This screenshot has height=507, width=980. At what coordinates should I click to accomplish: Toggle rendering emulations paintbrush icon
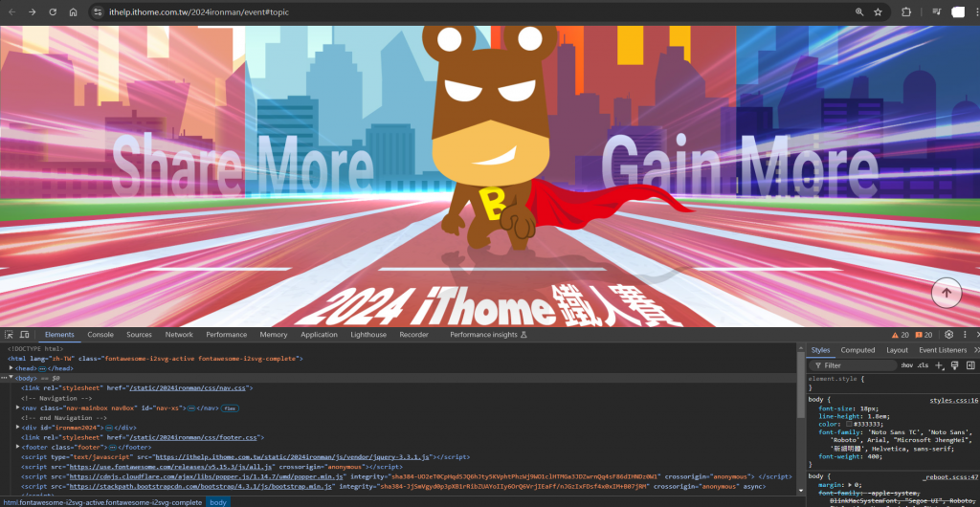coord(954,365)
